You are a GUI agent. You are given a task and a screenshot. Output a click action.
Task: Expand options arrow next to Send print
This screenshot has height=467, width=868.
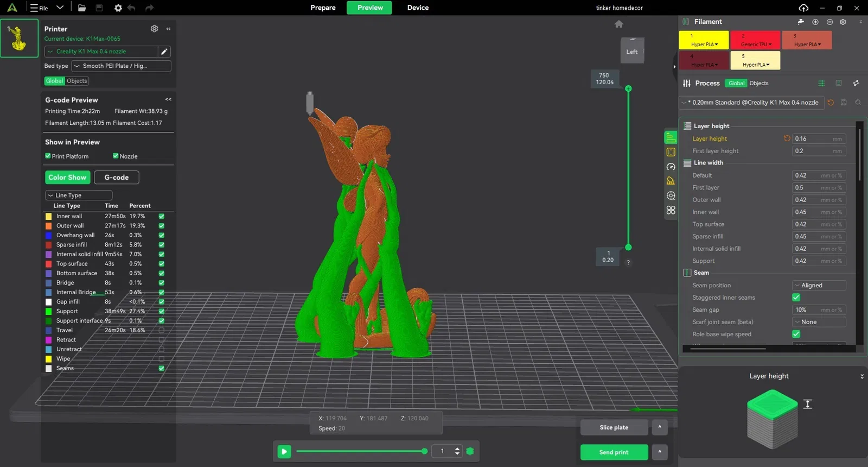click(x=660, y=452)
